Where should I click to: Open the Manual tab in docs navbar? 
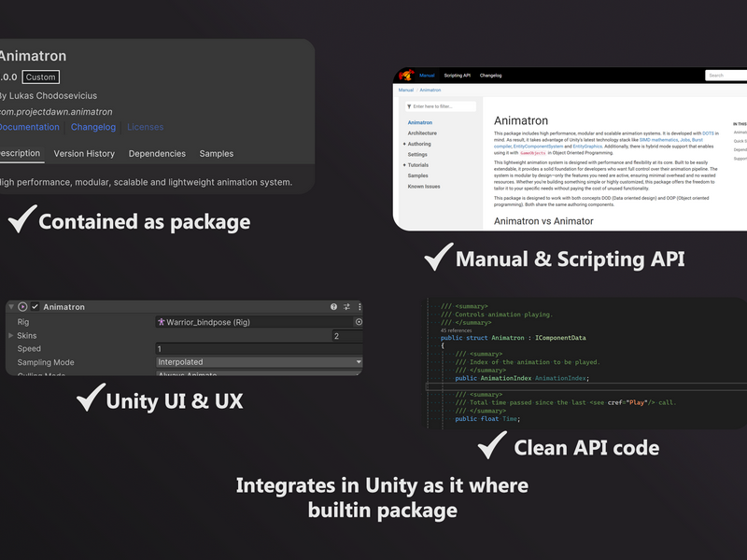tap(427, 76)
